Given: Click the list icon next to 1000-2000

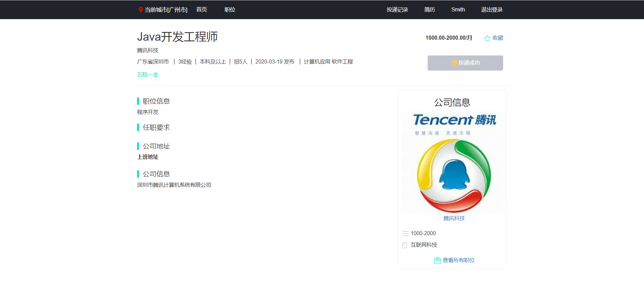Looking at the screenshot, I should (x=405, y=233).
